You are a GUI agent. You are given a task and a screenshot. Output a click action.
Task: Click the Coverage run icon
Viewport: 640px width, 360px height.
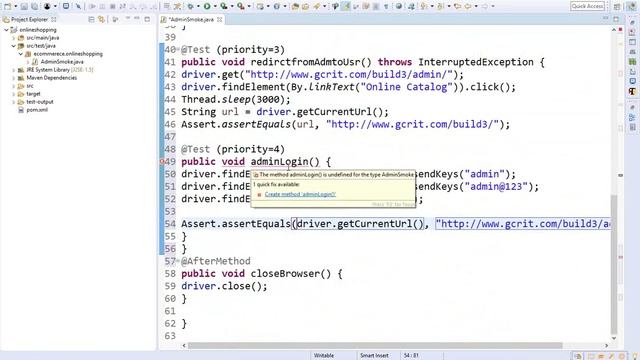[224, 6]
